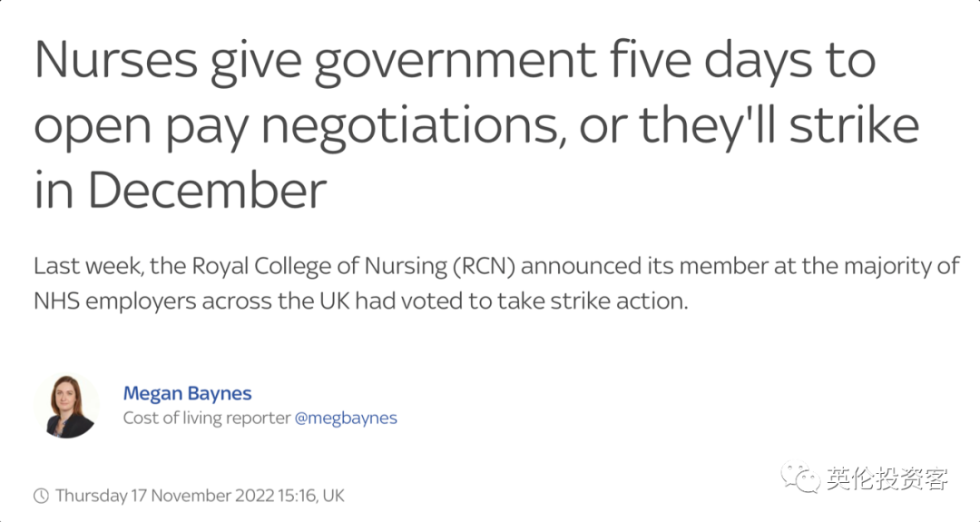
Task: Click the word 'December' in the headline
Action: 208,188
